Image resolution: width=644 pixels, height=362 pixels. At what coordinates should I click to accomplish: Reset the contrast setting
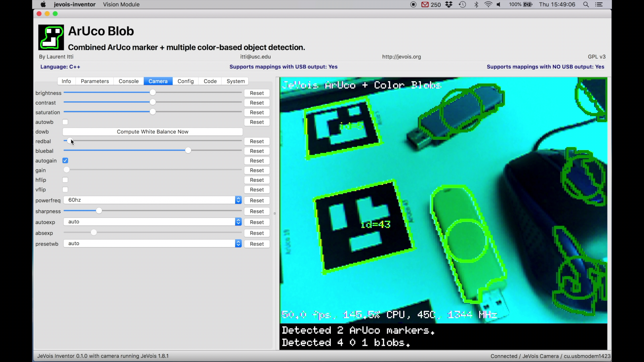[257, 103]
